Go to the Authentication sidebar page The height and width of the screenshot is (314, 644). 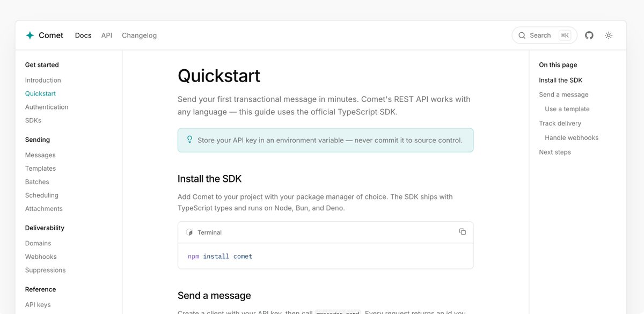click(x=47, y=107)
